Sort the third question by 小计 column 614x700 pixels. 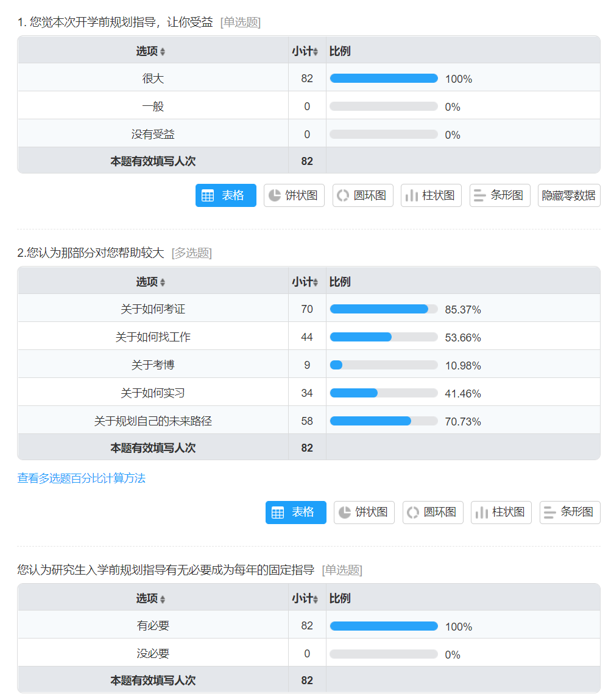(x=305, y=599)
